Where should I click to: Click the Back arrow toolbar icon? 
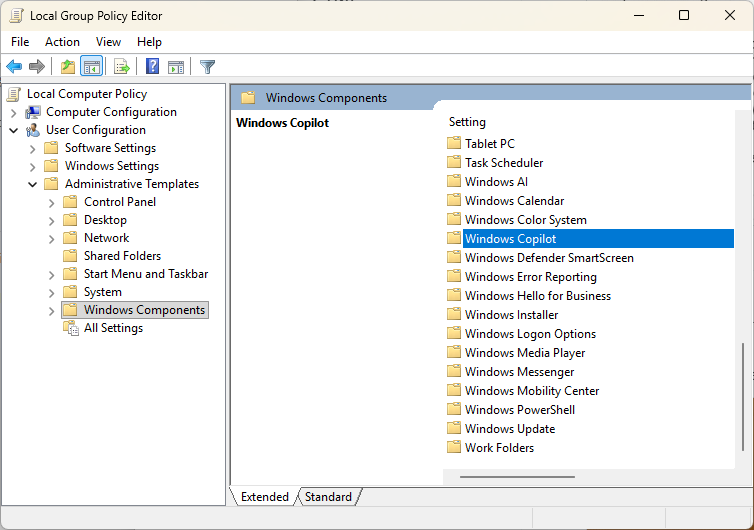14,67
